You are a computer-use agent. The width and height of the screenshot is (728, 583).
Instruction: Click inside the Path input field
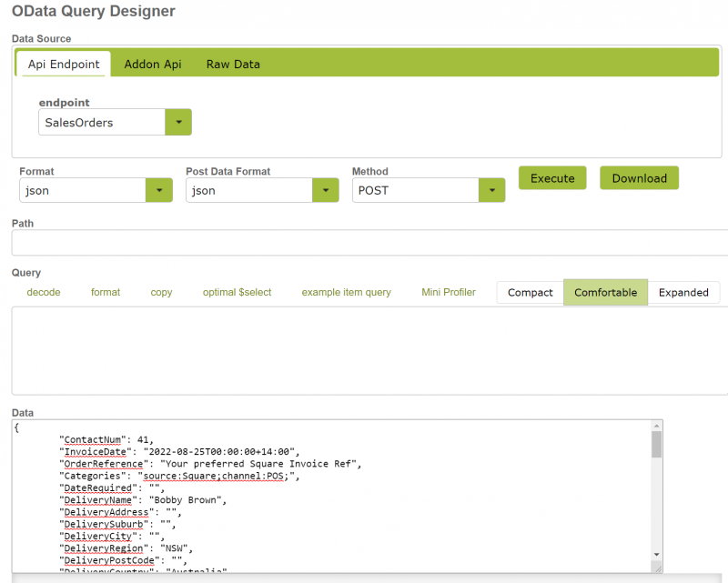pyautogui.click(x=364, y=241)
